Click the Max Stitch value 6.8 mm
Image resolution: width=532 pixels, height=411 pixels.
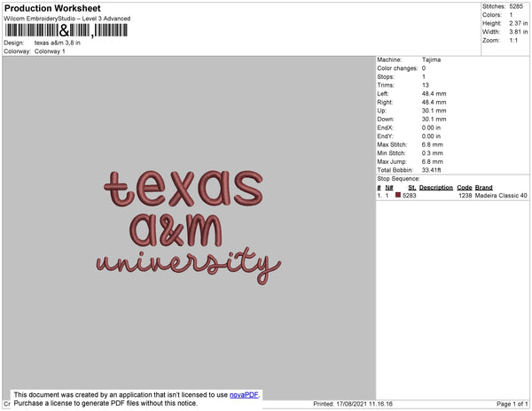(433, 144)
